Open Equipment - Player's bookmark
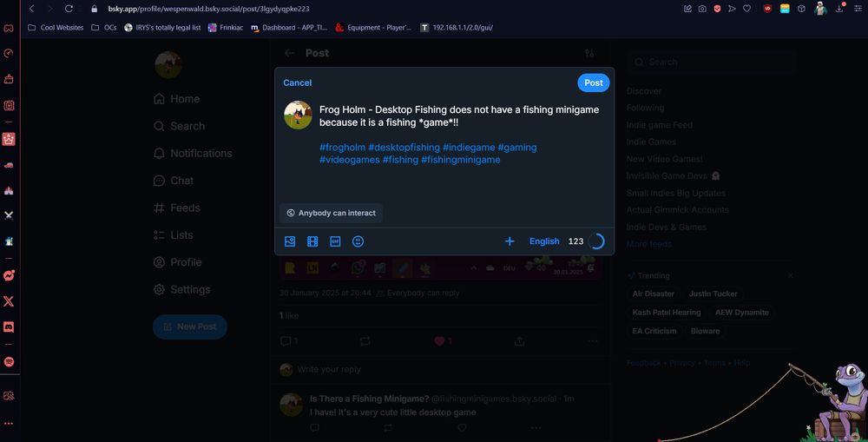Image resolution: width=868 pixels, height=442 pixels. (x=373, y=27)
